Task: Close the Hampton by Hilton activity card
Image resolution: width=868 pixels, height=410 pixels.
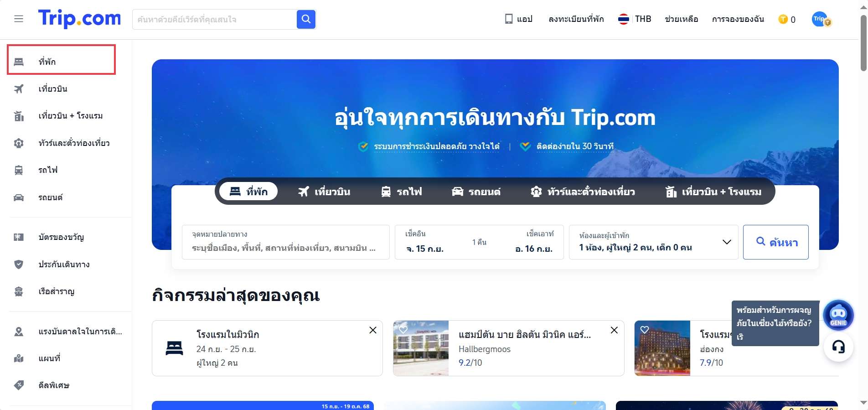Action: pos(614,330)
